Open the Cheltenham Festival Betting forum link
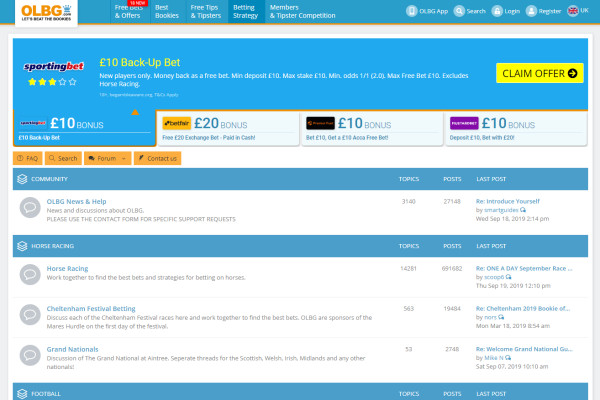This screenshot has width=600, height=400. (91, 308)
